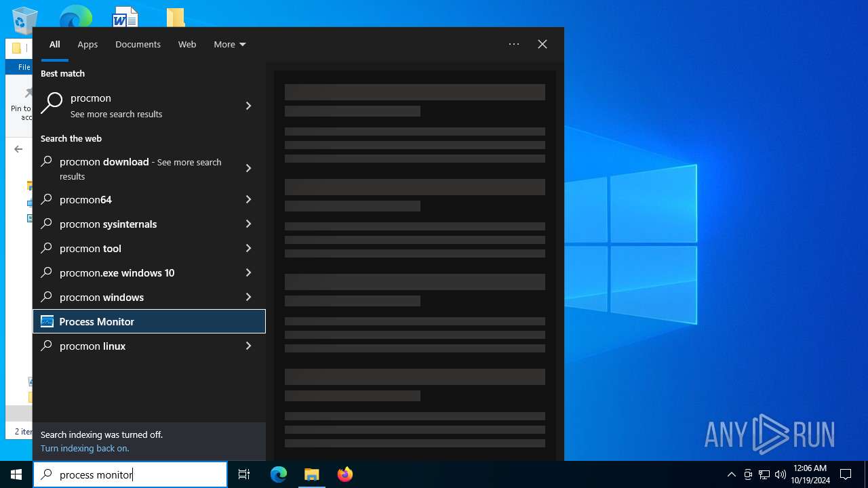Screen dimensions: 868x488
Task: Expand the procmon64 suggestion arrow
Action: tap(248, 199)
